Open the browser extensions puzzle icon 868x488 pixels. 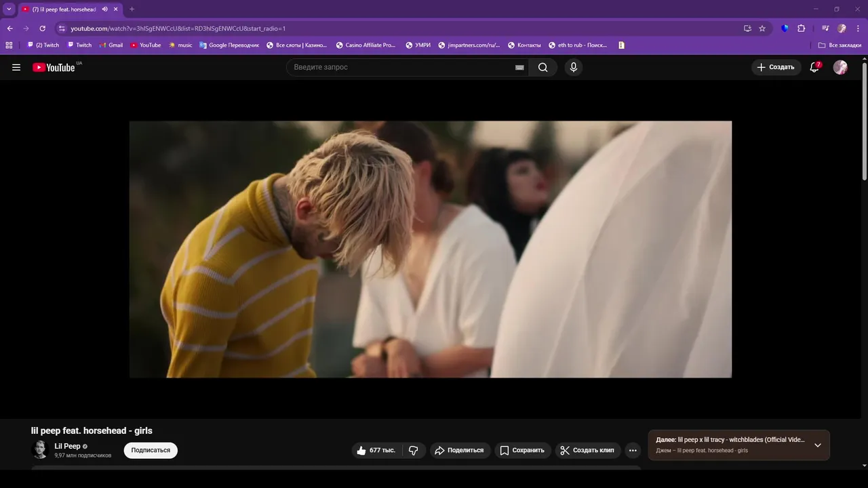[x=801, y=28]
